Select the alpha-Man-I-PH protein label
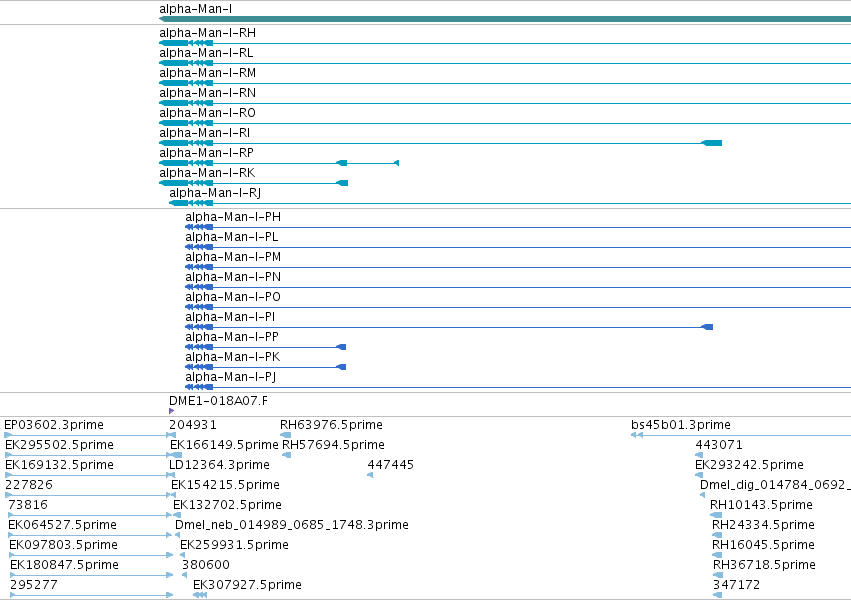This screenshot has height=600, width=851. [x=233, y=218]
